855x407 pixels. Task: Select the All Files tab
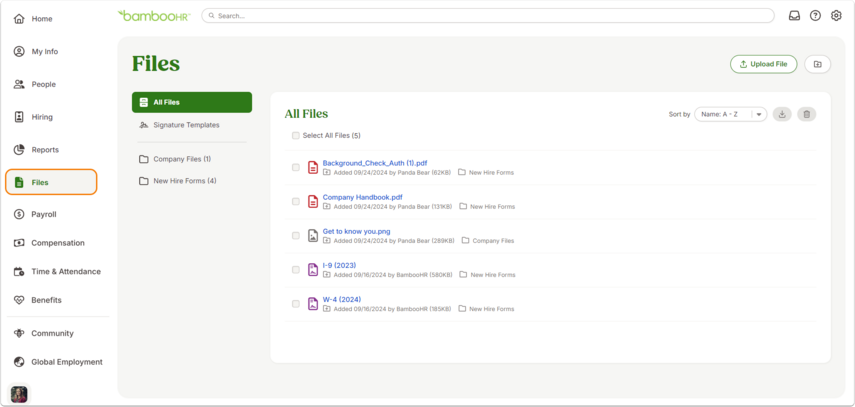[x=192, y=102]
